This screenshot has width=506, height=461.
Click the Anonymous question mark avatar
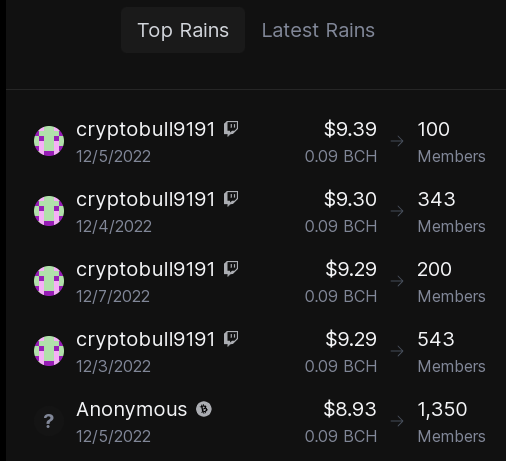click(x=49, y=421)
